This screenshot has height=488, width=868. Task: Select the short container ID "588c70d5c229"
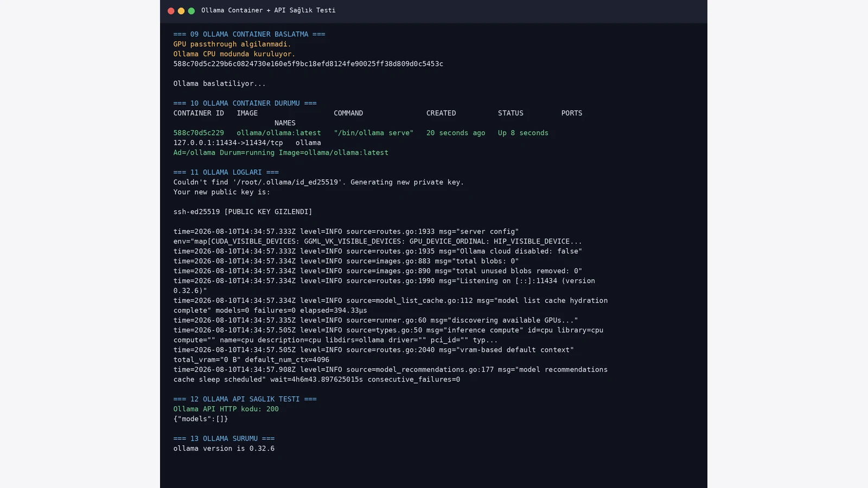click(x=199, y=133)
